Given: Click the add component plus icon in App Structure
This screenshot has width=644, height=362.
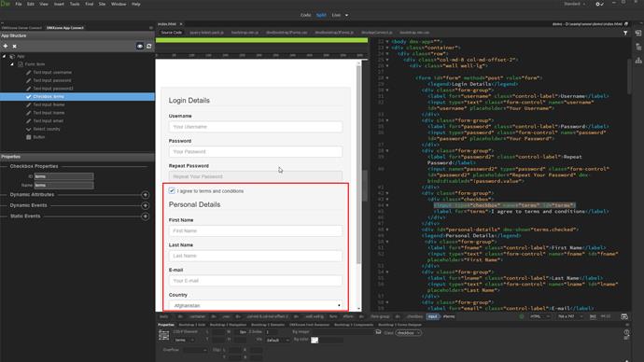Looking at the screenshot, I should [6, 46].
